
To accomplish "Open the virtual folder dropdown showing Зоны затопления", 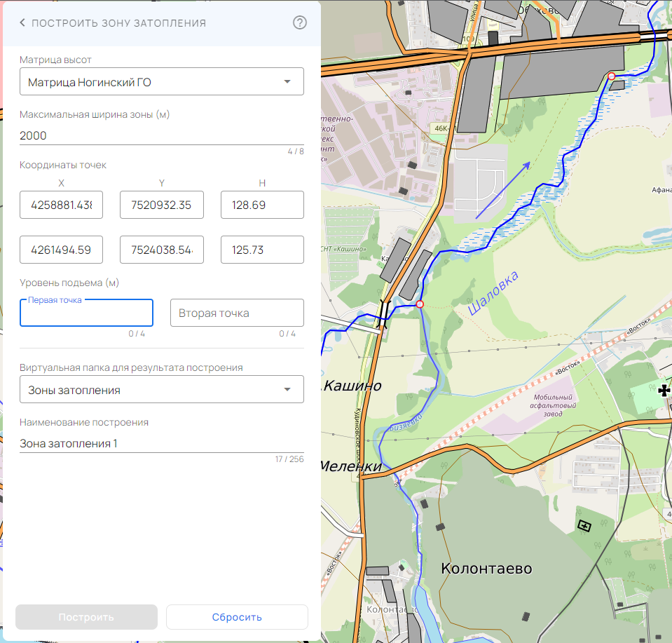I will tap(161, 389).
